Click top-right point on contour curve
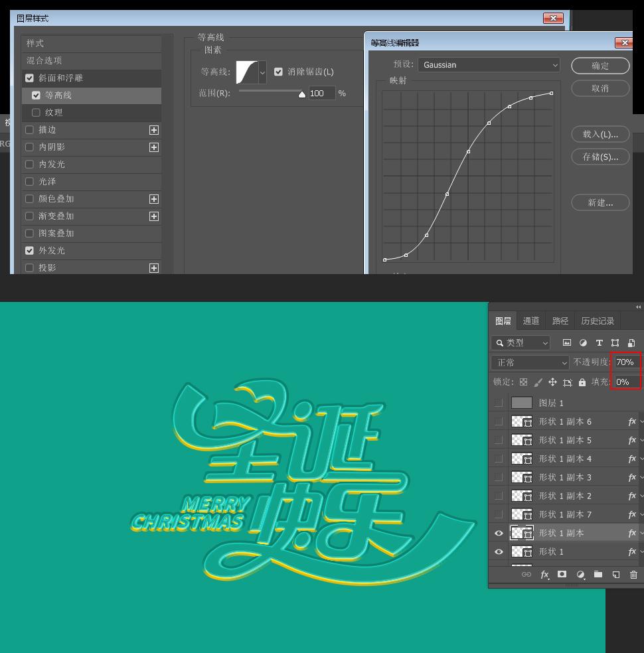The height and width of the screenshot is (653, 644). pyautogui.click(x=552, y=94)
